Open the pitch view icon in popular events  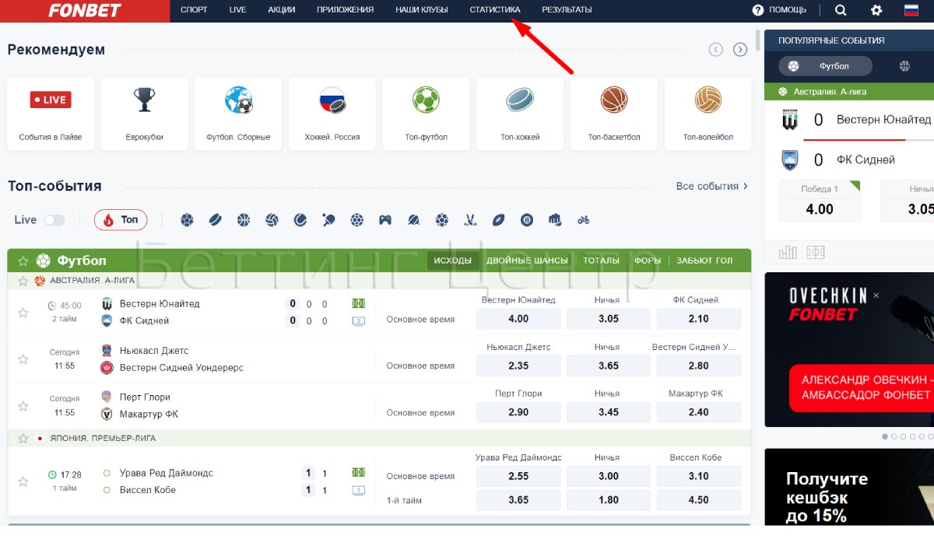coord(816,252)
